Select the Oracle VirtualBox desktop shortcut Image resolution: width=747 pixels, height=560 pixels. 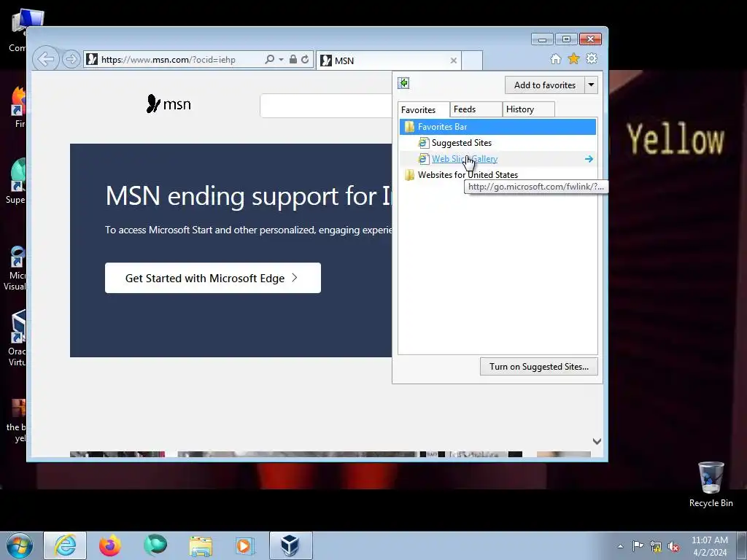pyautogui.click(x=18, y=338)
